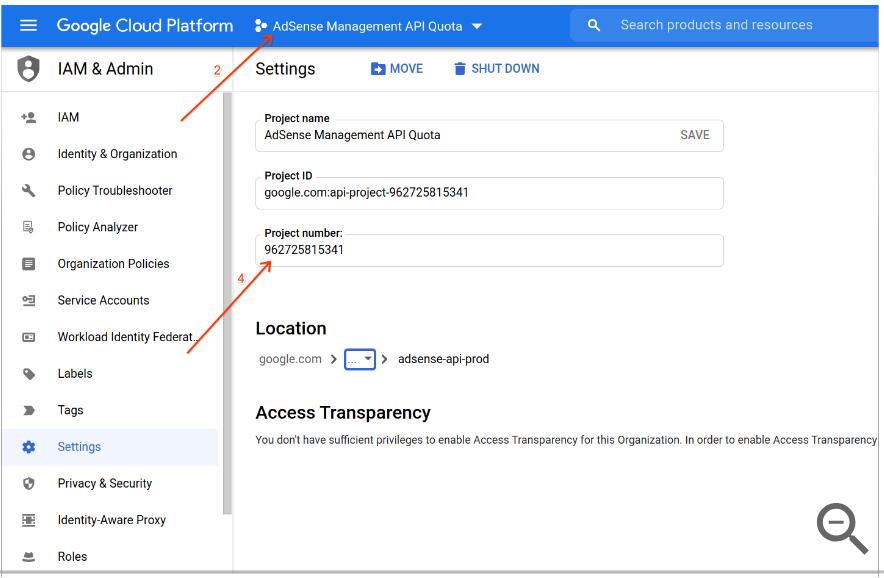Click chevron after google.com in Location
Screen dimensions: 884x578
(x=333, y=359)
